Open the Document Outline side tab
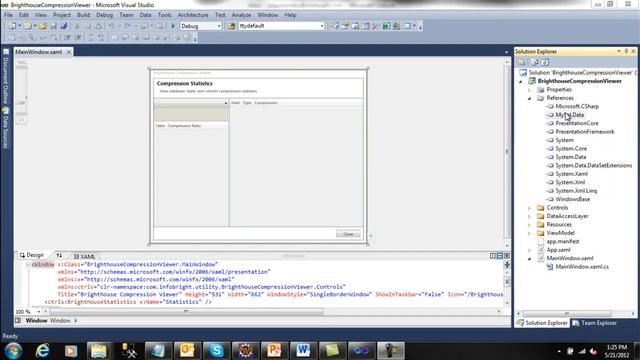640x360 pixels. click(x=5, y=77)
